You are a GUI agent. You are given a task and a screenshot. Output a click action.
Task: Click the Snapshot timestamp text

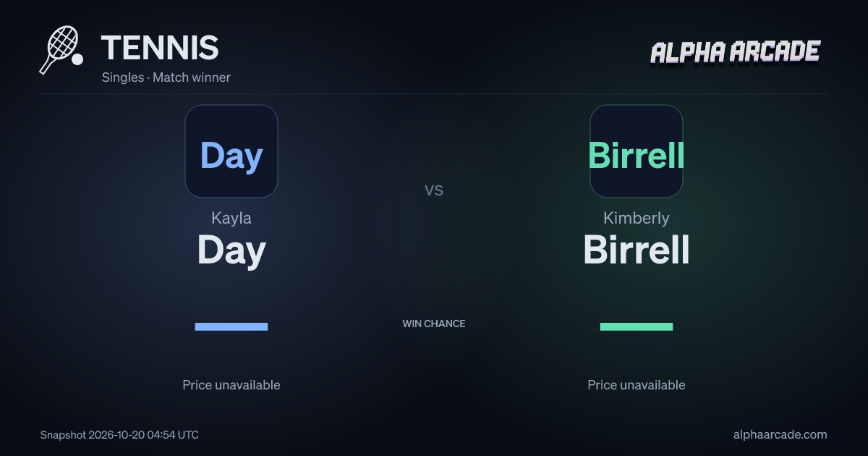pos(119,435)
